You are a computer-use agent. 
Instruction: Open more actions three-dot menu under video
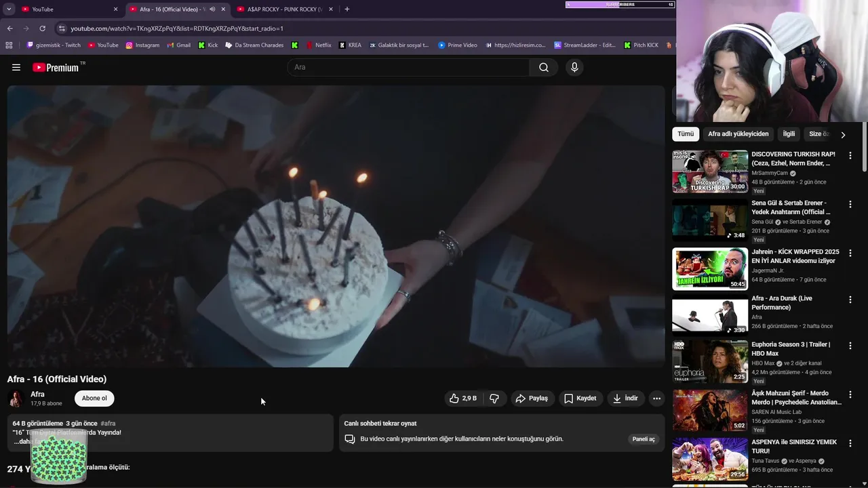point(656,399)
